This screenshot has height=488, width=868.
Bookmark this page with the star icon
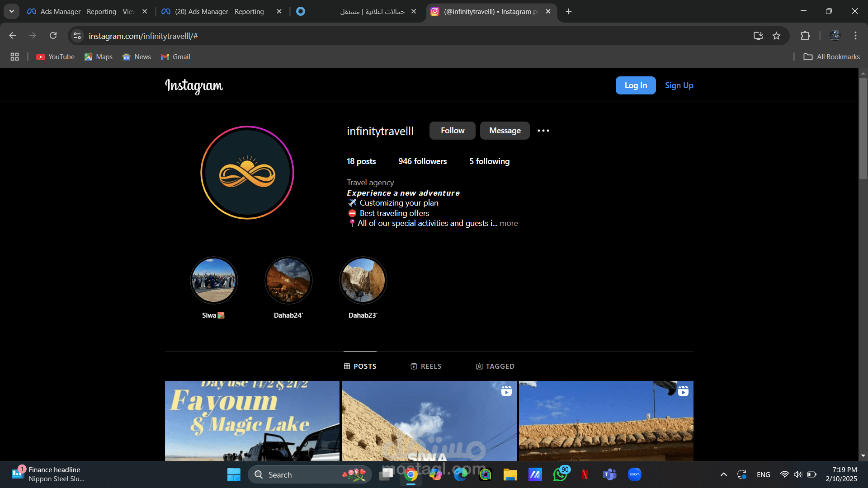pos(776,36)
